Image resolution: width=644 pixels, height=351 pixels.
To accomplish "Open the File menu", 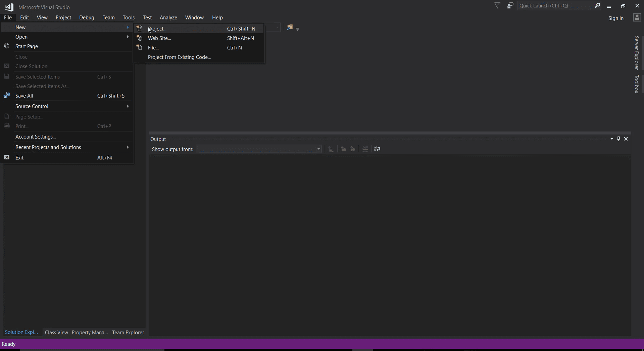I will point(8,17).
